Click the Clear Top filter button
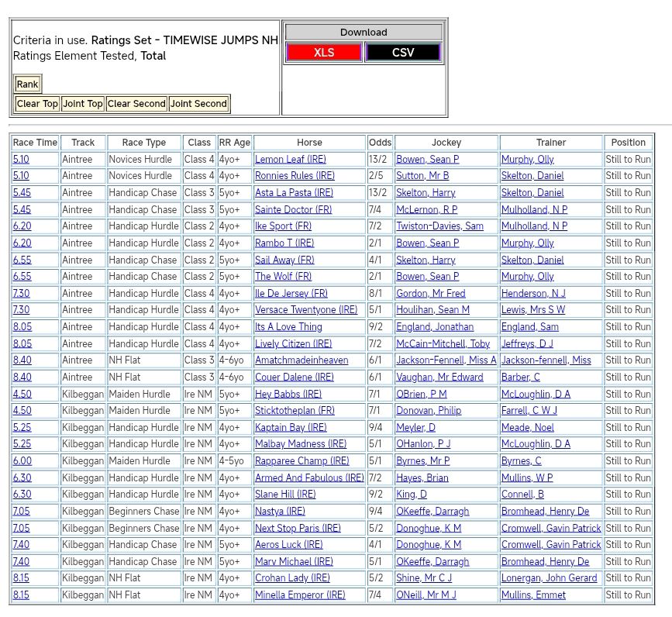 (x=37, y=104)
